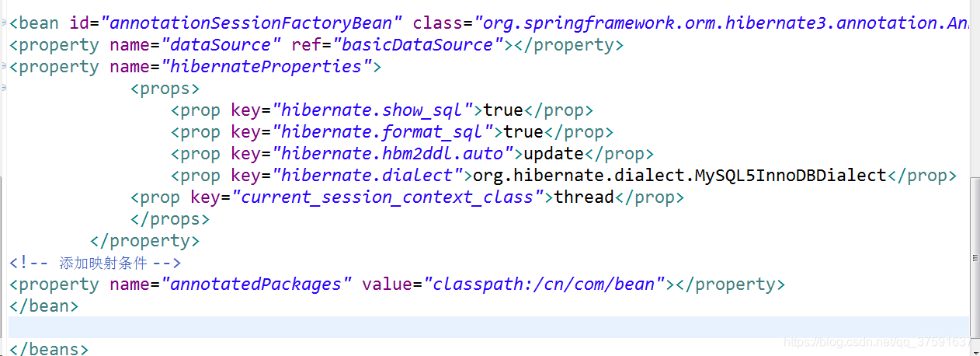The height and width of the screenshot is (356, 980).
Task: Place cursor on "annotationSessionFactoryBean" id value
Action: pyautogui.click(x=250, y=23)
